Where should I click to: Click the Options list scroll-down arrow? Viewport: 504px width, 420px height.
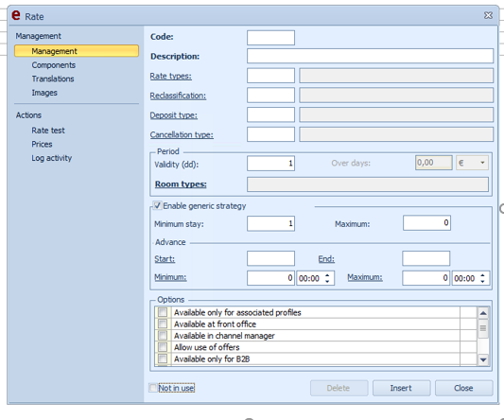pos(483,359)
